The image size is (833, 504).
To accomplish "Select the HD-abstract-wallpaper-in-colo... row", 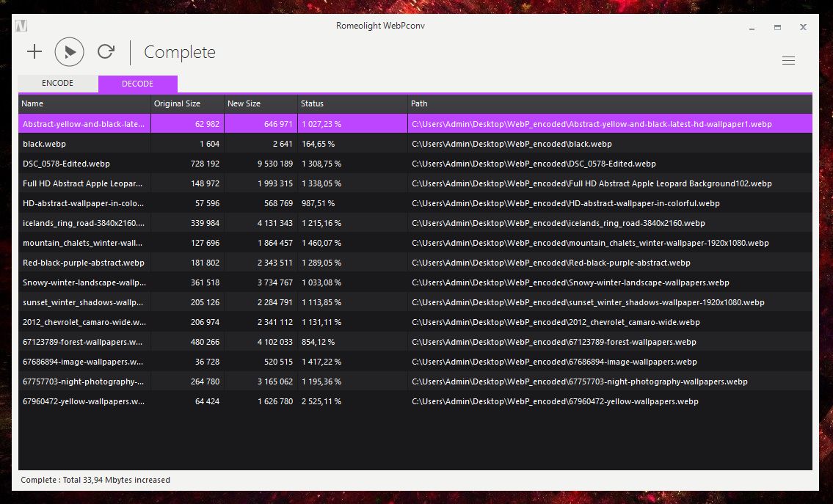I will [415, 203].
